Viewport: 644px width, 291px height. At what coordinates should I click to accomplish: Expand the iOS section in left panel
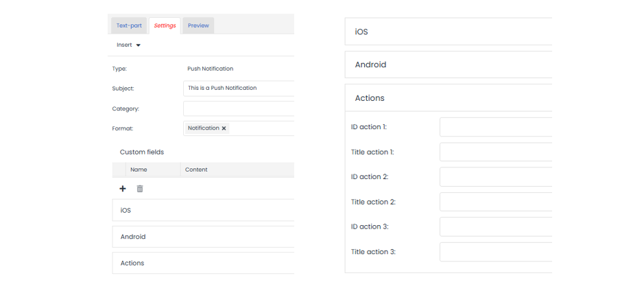(203, 211)
